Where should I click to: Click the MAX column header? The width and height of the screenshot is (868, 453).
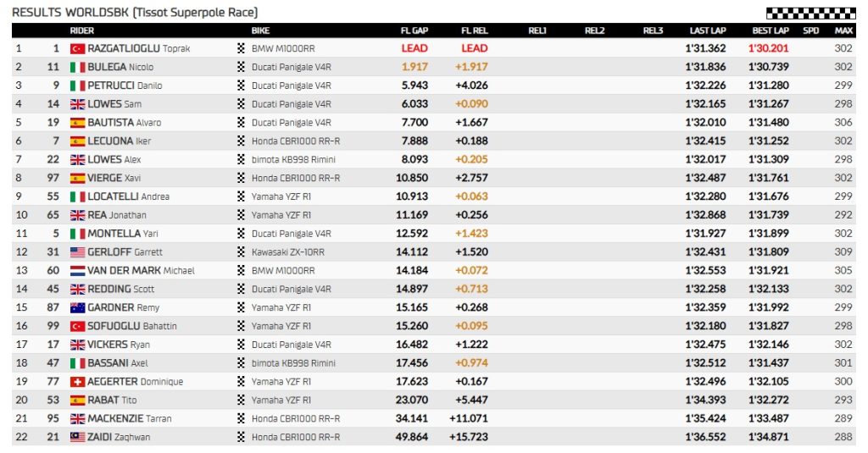point(843,30)
